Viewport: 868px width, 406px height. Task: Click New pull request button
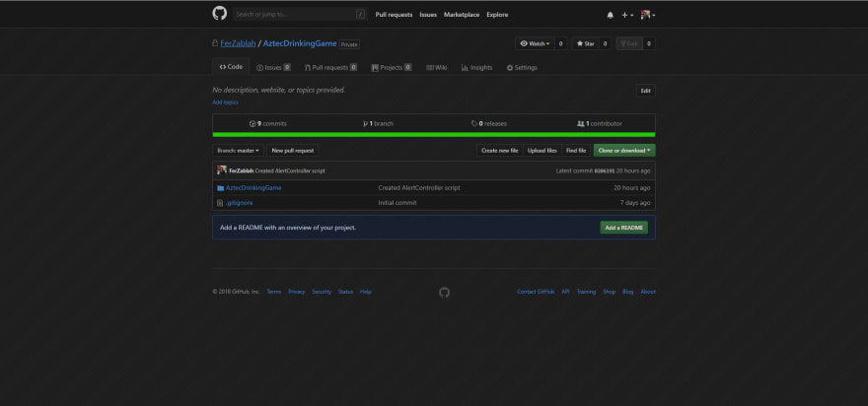[292, 151]
